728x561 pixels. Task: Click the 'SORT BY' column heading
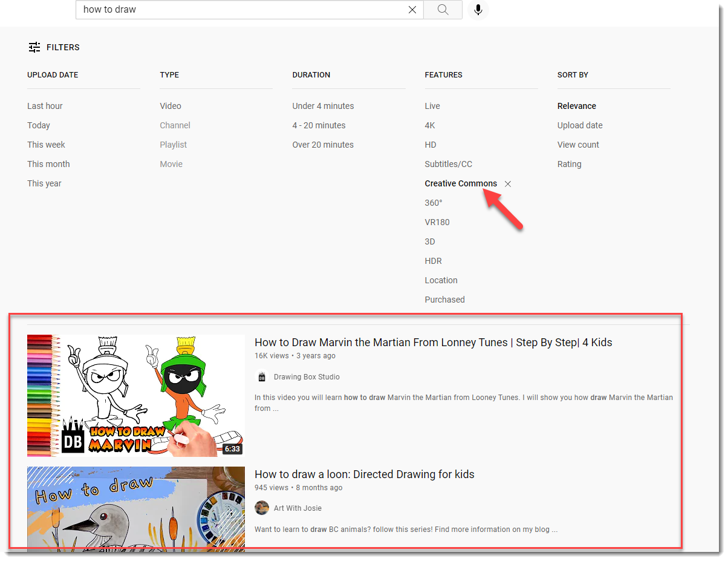click(573, 75)
